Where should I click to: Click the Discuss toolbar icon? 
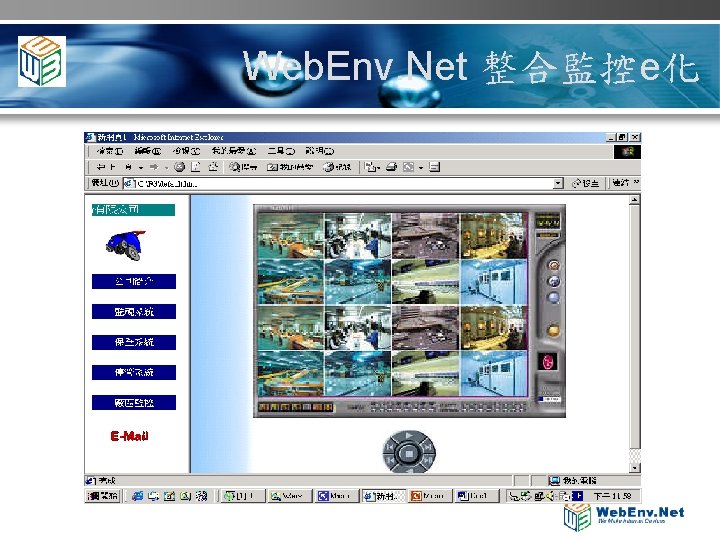(x=434, y=167)
